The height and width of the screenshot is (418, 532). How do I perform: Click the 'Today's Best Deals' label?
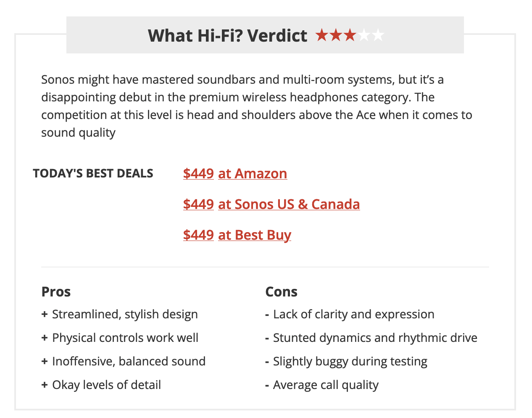coord(93,173)
